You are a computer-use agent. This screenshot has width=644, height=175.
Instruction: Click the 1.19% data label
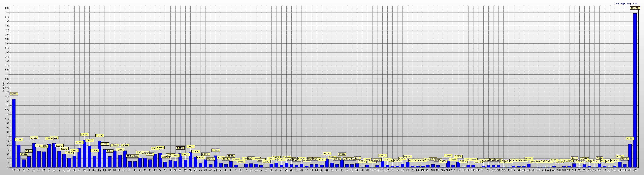pos(215,150)
